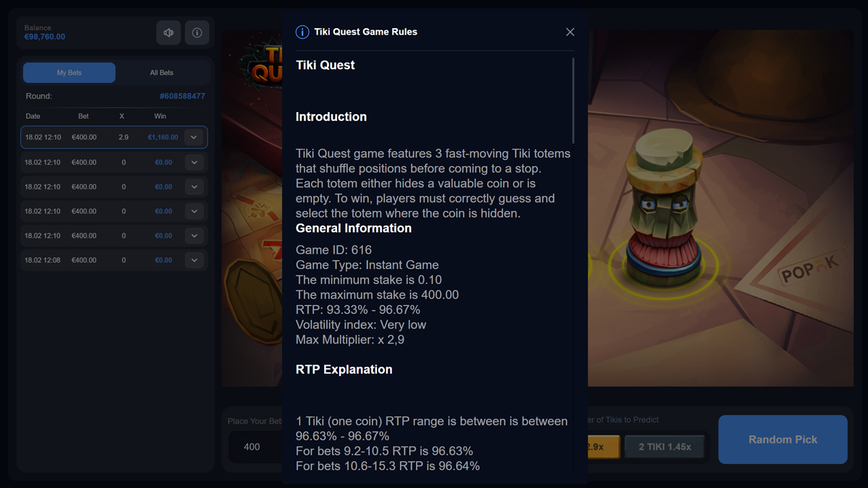The image size is (868, 488).
Task: Expand the €1,160.00 winning bet row
Action: pos(194,137)
